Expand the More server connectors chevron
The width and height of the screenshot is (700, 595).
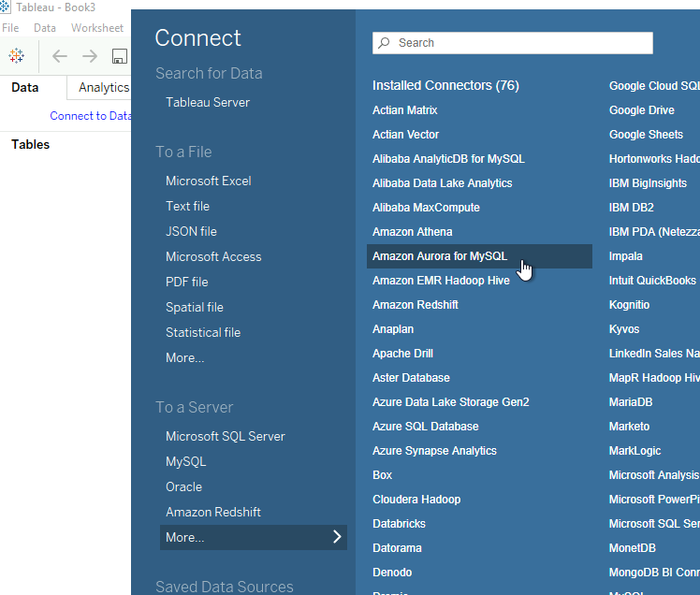pyautogui.click(x=337, y=536)
